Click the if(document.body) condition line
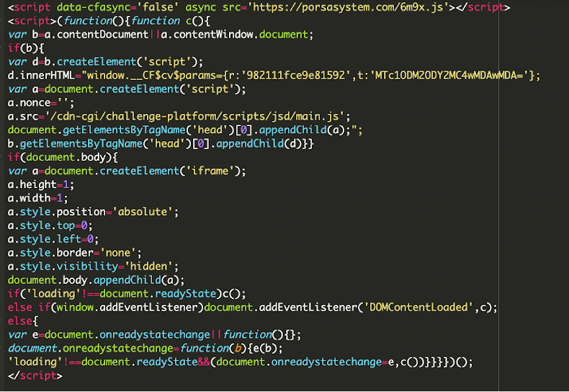The image size is (569, 392). tap(63, 157)
